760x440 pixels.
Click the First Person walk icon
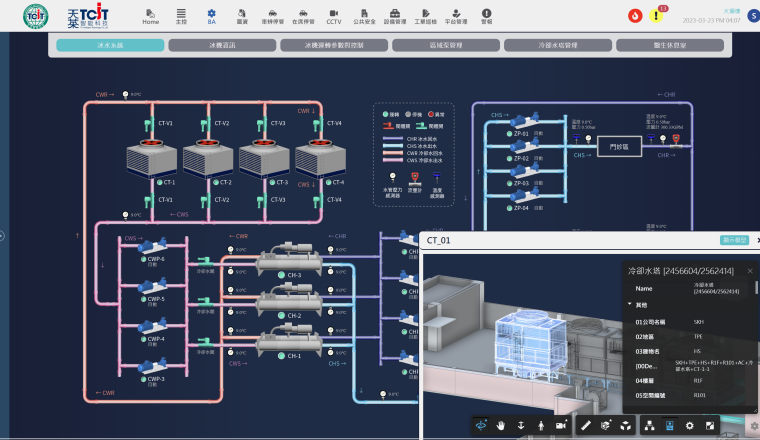pyautogui.click(x=540, y=425)
